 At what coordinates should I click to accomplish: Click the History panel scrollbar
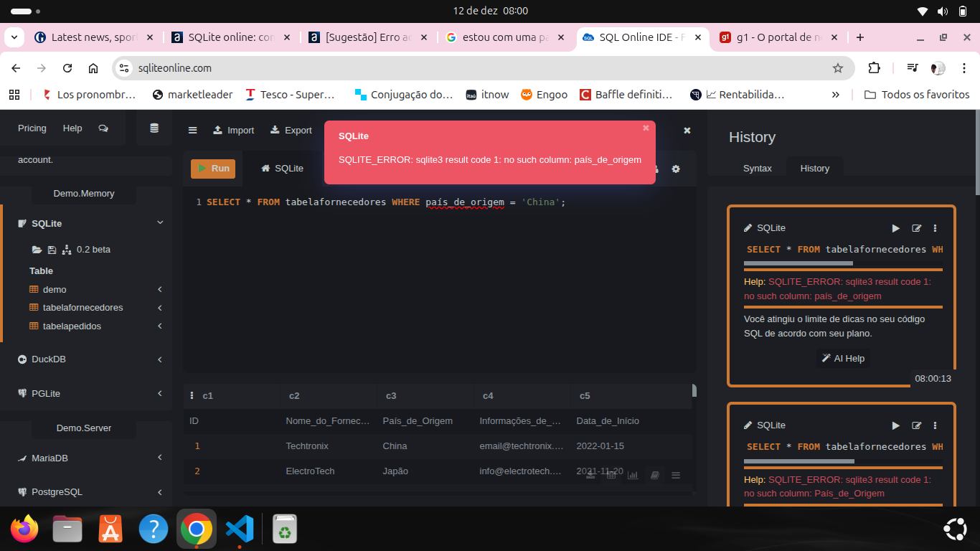click(x=976, y=151)
